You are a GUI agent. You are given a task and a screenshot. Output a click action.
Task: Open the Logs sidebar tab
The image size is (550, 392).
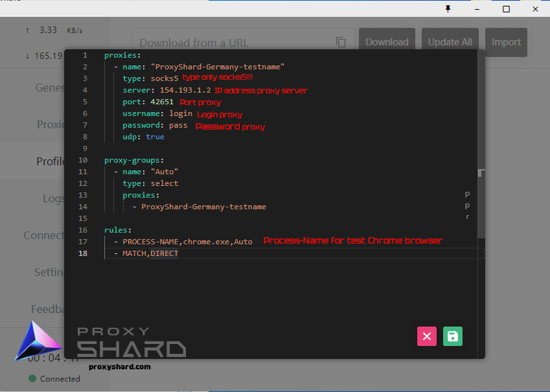pyautogui.click(x=53, y=198)
